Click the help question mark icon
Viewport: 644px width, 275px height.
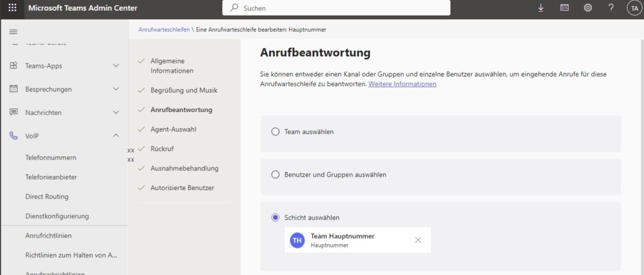click(x=610, y=8)
